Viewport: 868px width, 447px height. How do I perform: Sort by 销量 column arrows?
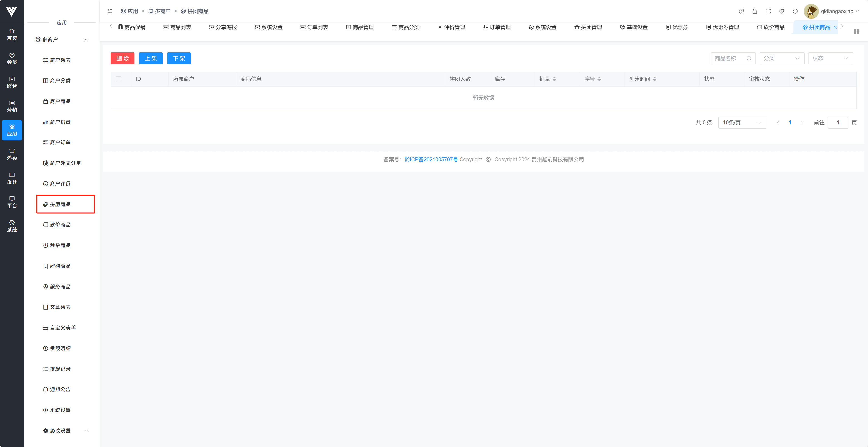(x=554, y=79)
